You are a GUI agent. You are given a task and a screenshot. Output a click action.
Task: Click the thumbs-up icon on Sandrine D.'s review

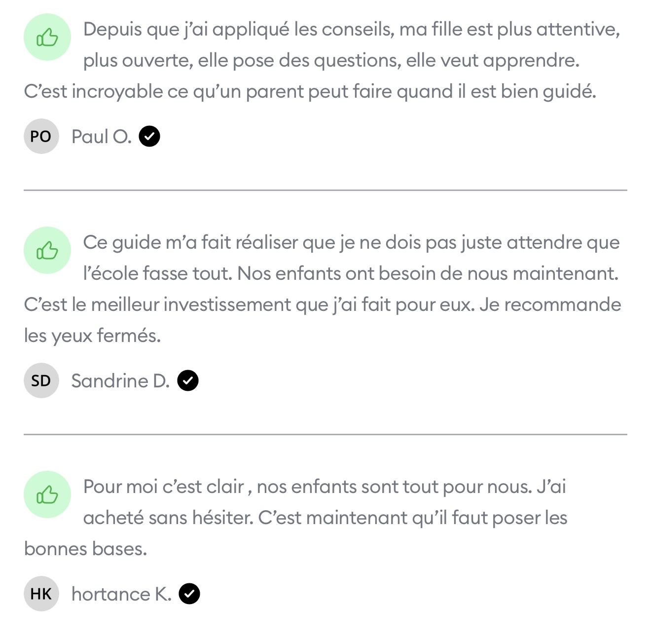(47, 251)
